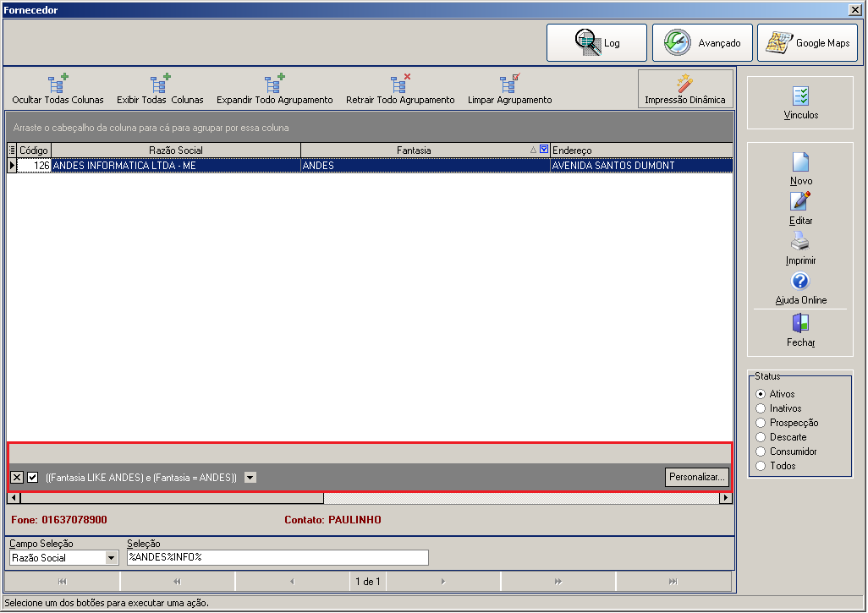The image size is (868, 613).
Task: Open Ajuda Online help
Action: [x=800, y=289]
